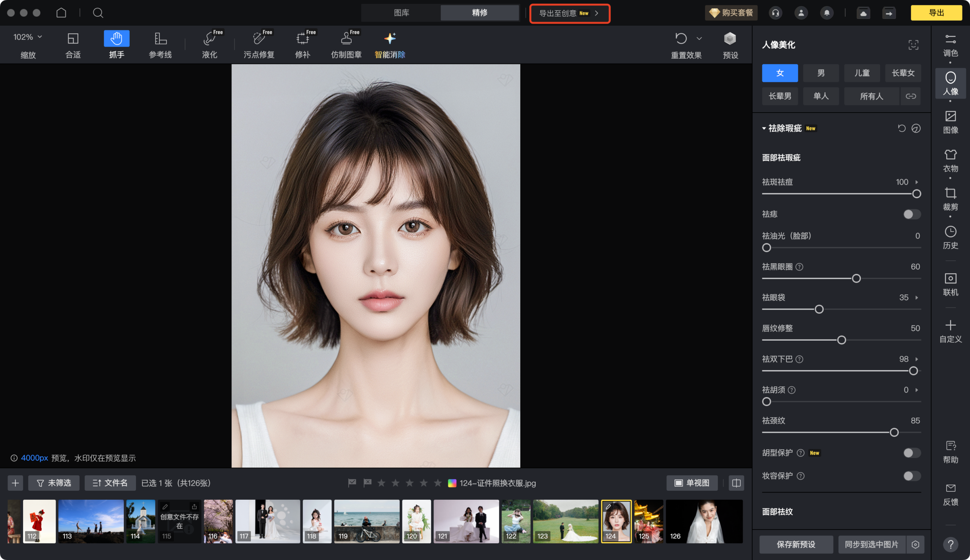Open the History (历史) panel
The height and width of the screenshot is (560, 970).
pos(950,237)
